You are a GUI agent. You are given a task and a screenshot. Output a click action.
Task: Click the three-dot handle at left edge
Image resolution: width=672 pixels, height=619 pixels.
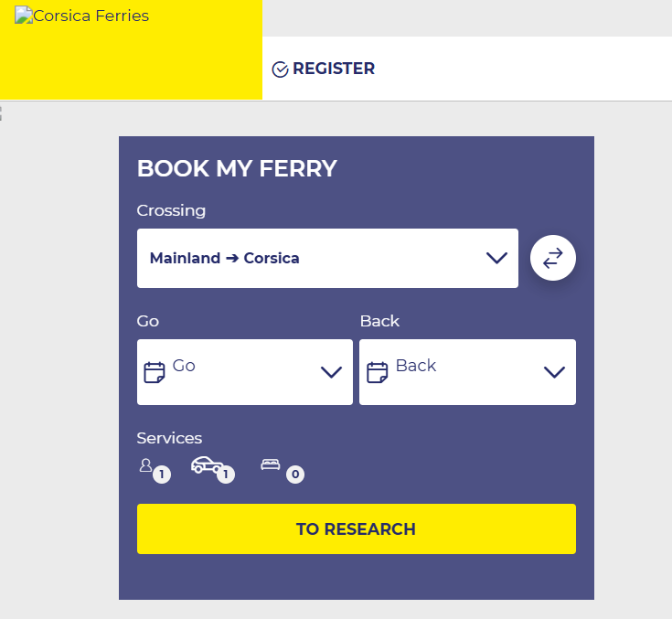[1, 113]
